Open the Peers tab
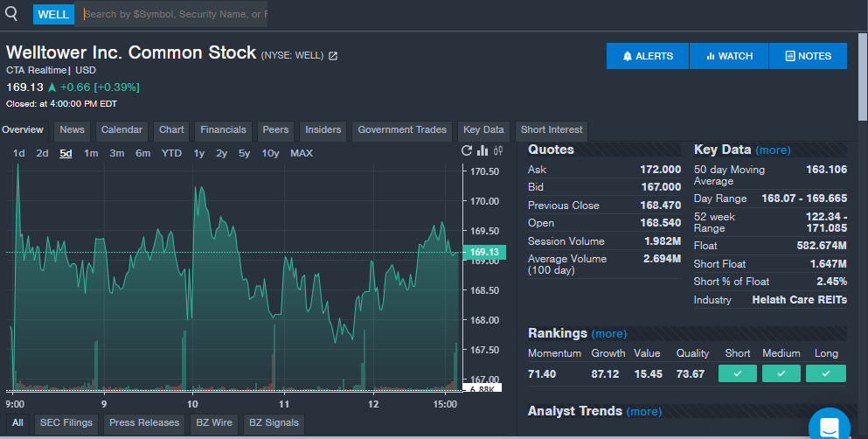This screenshot has width=868, height=439. pyautogui.click(x=275, y=130)
